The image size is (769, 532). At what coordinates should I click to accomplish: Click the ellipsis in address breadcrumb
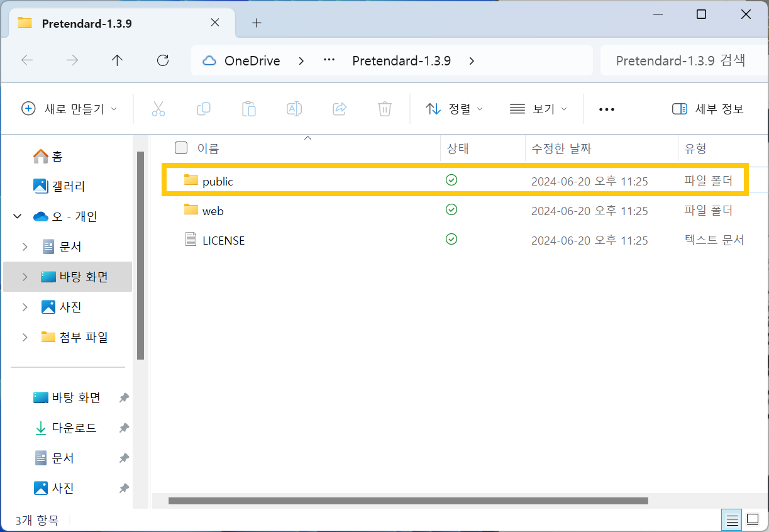(329, 61)
